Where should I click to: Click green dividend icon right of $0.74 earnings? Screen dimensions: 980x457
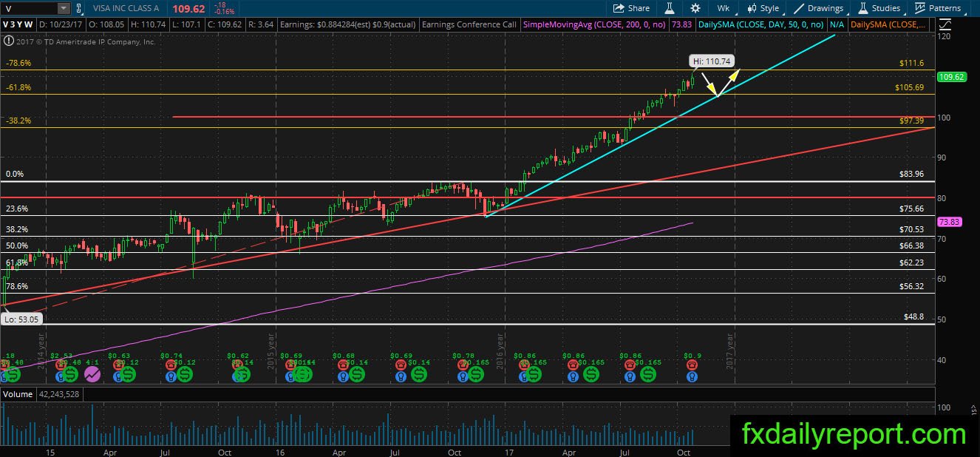185,376
